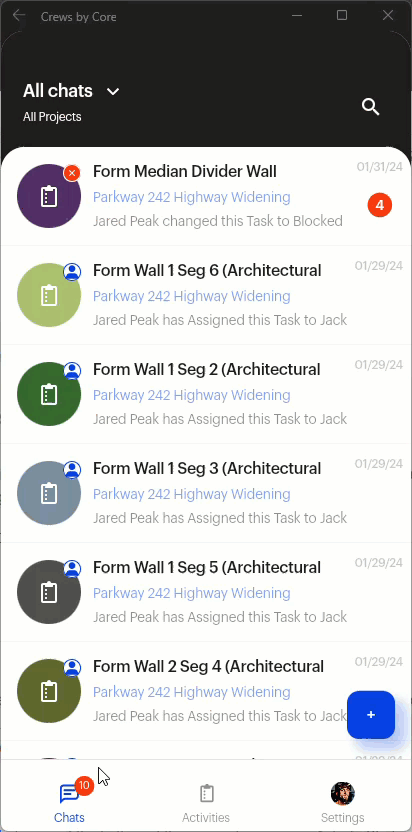412x832 pixels.
Task: Switch to the Settings tab
Action: (x=342, y=803)
